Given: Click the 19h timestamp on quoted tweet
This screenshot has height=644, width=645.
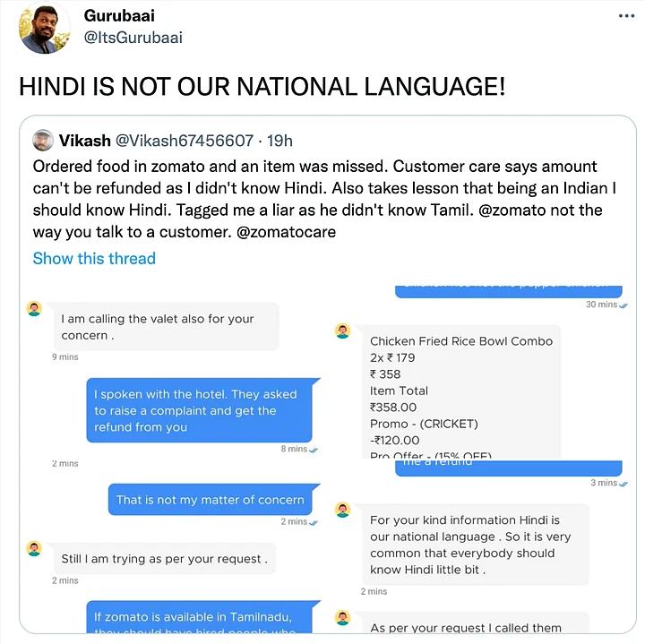Looking at the screenshot, I should coord(279,140).
